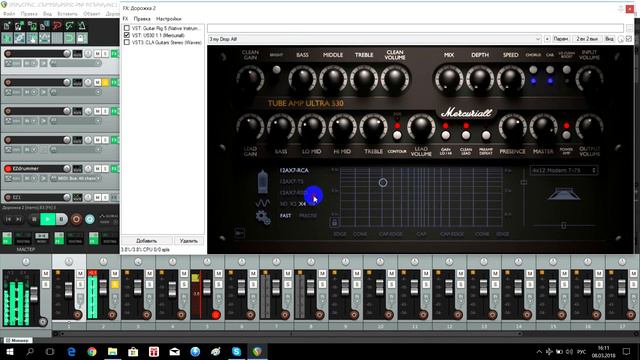Select the 12AX7-RCA tube option

[294, 170]
